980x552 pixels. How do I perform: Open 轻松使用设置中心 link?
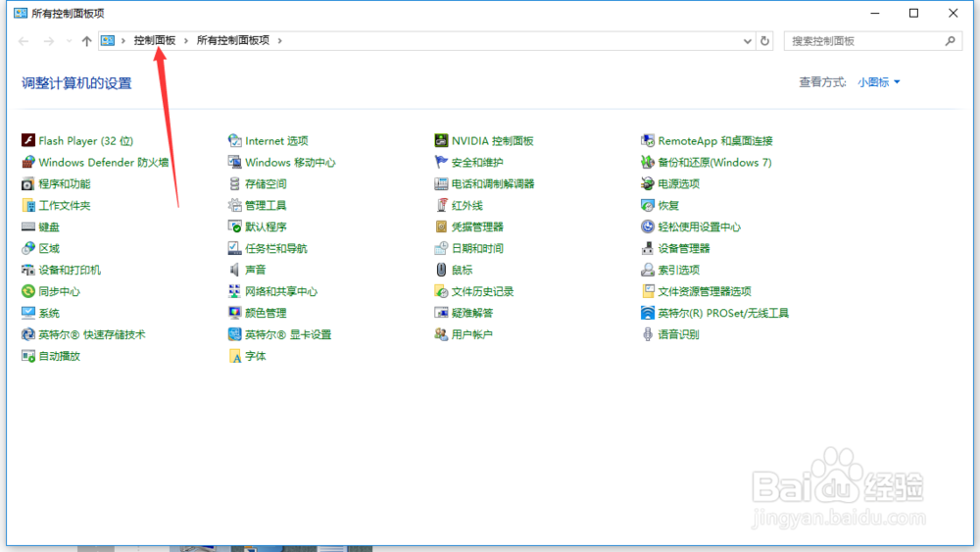click(x=700, y=226)
